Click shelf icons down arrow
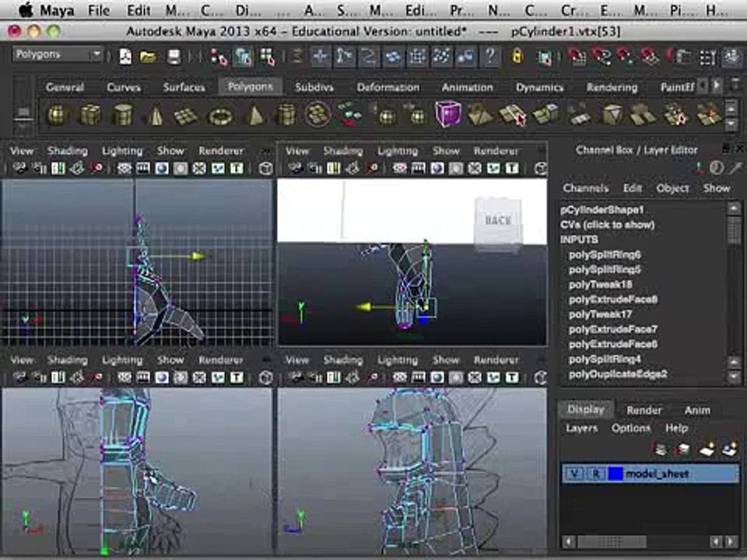Viewport: 747px width, 560px height. tap(731, 124)
